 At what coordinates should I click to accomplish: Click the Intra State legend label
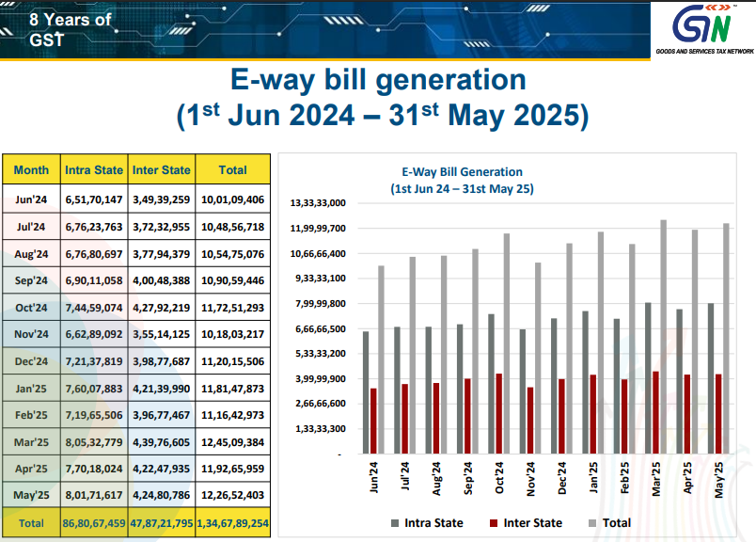[x=433, y=523]
